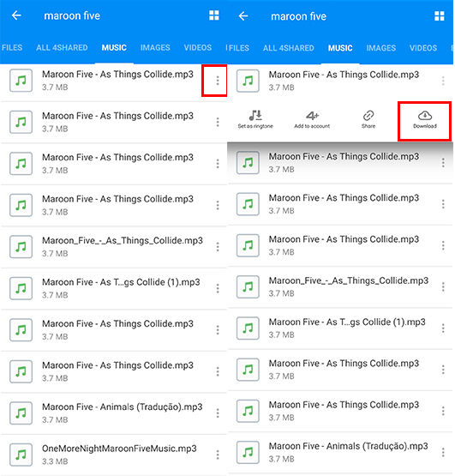
Task: Open the IMAGES tab in the right screen
Action: [x=381, y=48]
